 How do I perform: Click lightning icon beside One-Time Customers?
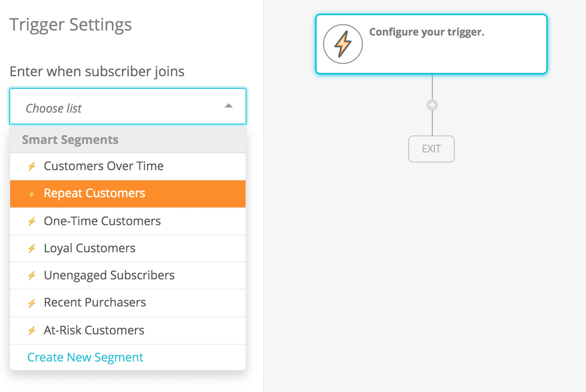click(32, 221)
